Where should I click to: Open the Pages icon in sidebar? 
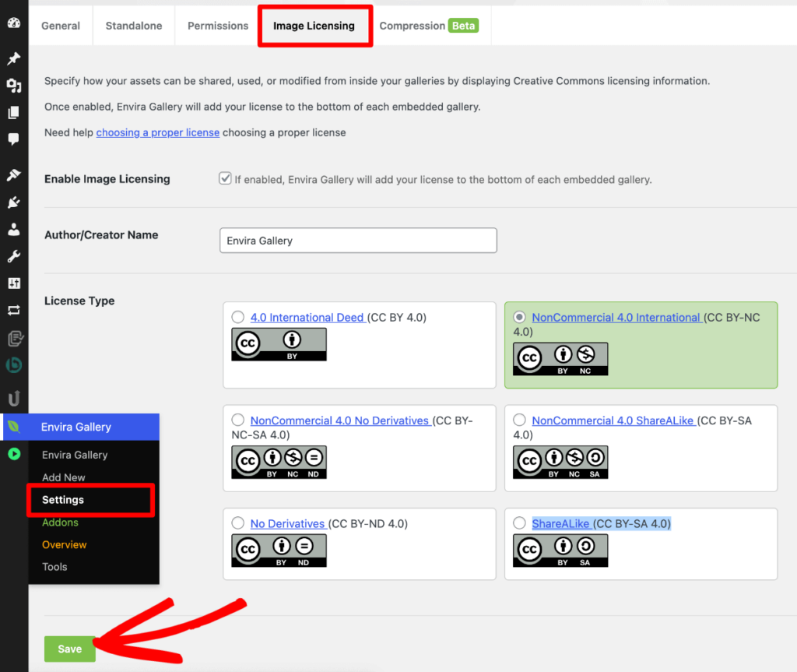[x=14, y=112]
